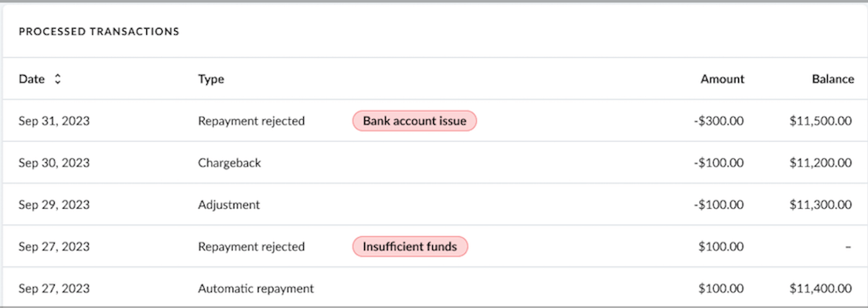Click the Type column header

(211, 79)
